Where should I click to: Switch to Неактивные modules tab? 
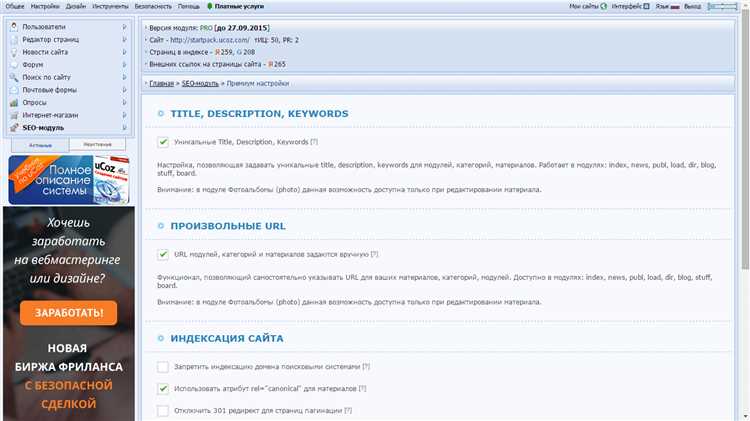click(98, 144)
